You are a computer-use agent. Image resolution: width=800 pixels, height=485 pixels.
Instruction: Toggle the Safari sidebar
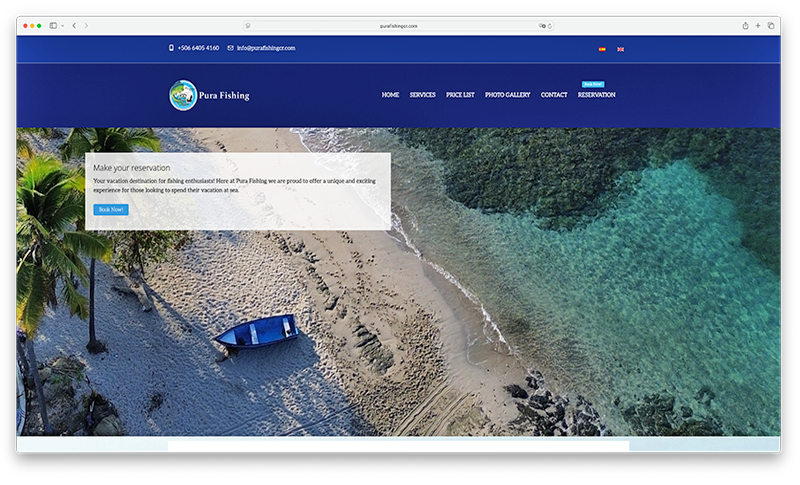click(x=53, y=25)
